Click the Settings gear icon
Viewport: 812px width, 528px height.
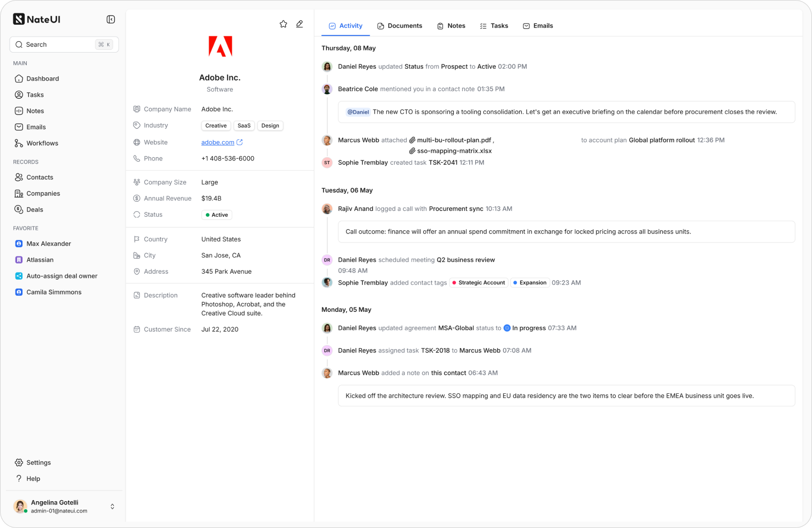pos(19,463)
